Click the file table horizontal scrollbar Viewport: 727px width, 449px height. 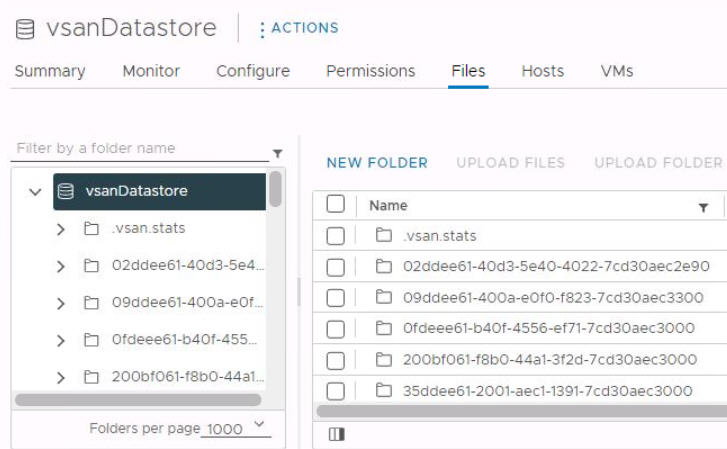pos(522,411)
